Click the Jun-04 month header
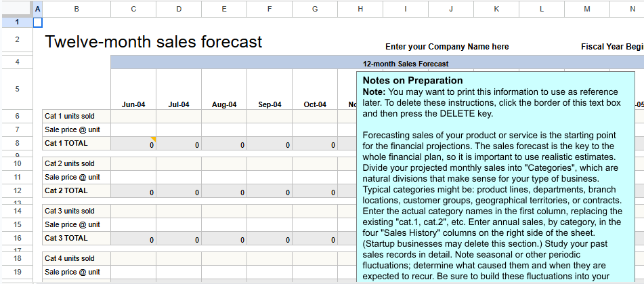This screenshot has height=284, width=644. click(x=133, y=104)
